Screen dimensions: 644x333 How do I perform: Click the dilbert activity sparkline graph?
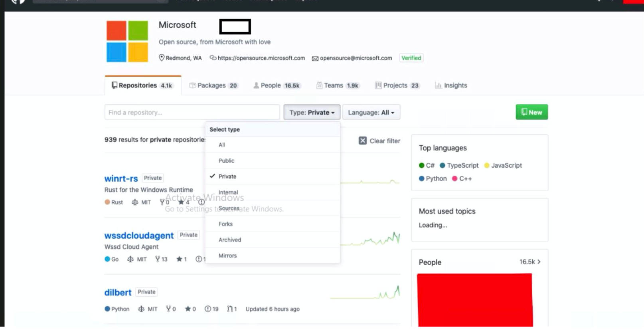click(x=365, y=292)
